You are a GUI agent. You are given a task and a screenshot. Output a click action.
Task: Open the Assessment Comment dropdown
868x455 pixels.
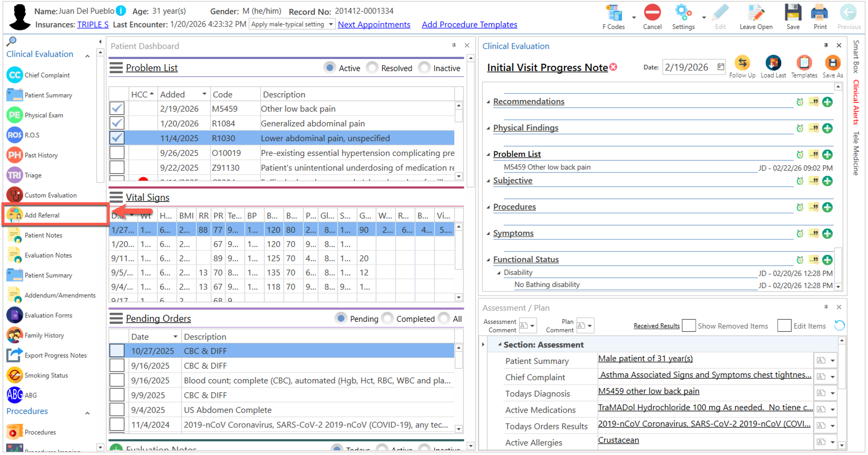tap(532, 326)
